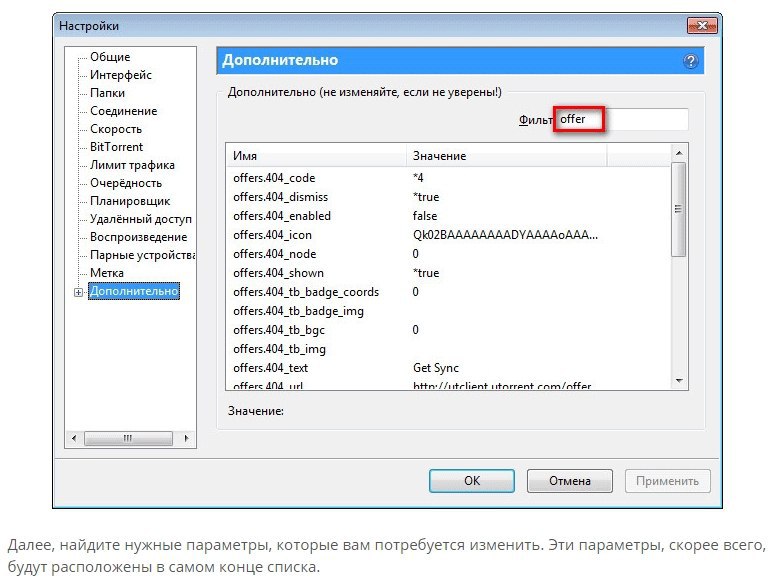771x583 pixels.
Task: Open Парные устройства section
Action: coord(142,255)
